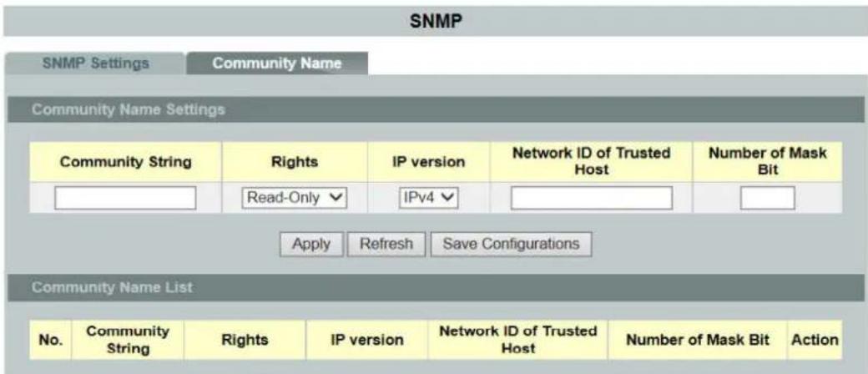This screenshot has width=868, height=374.
Task: Switch to the SNMP Settings tab
Action: pos(95,63)
